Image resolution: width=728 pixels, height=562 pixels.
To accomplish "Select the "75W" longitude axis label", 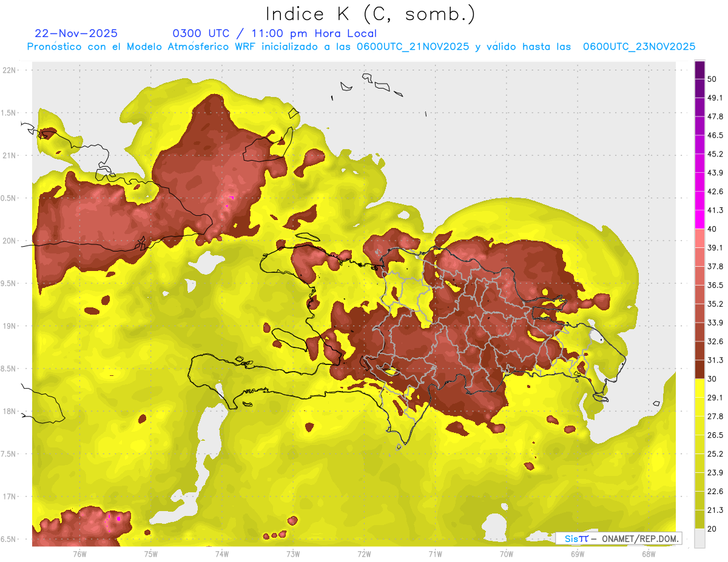I will [x=151, y=554].
